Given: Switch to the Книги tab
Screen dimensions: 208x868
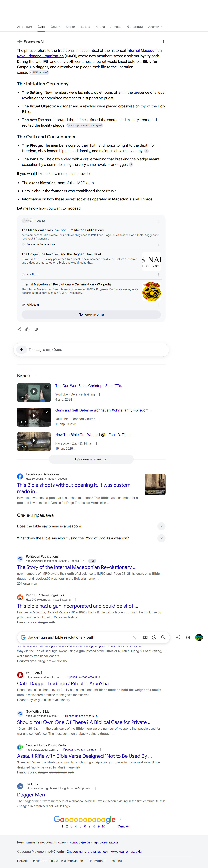Looking at the screenshot, I should tap(100, 27).
